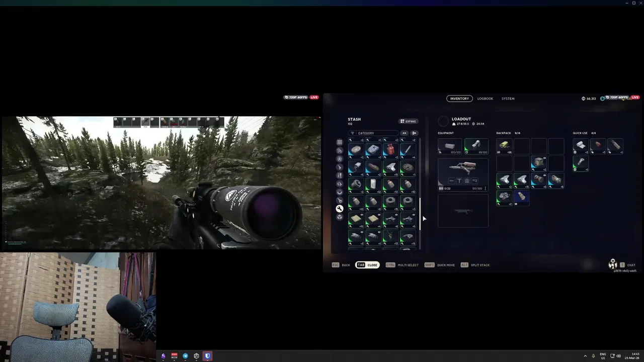Select the all-items grid category filter
The image size is (644, 362).
coord(340,142)
